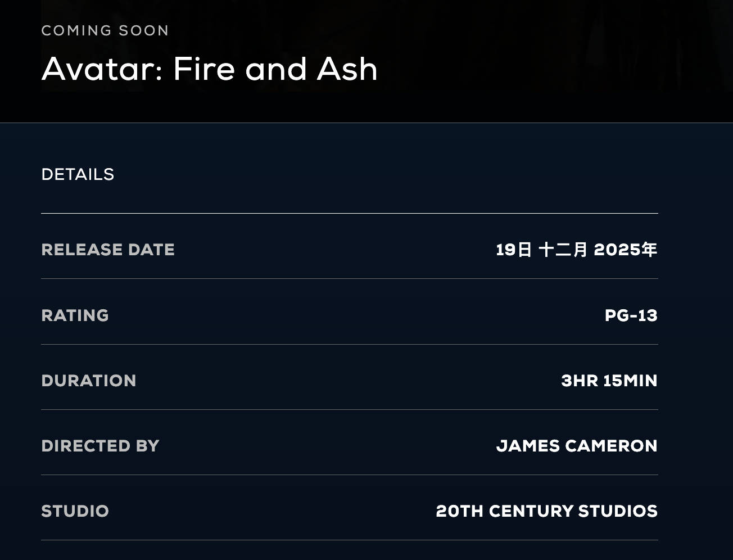Screen dimensions: 733x560
Task: Click the RELEASE DATE label
Action: [108, 250]
